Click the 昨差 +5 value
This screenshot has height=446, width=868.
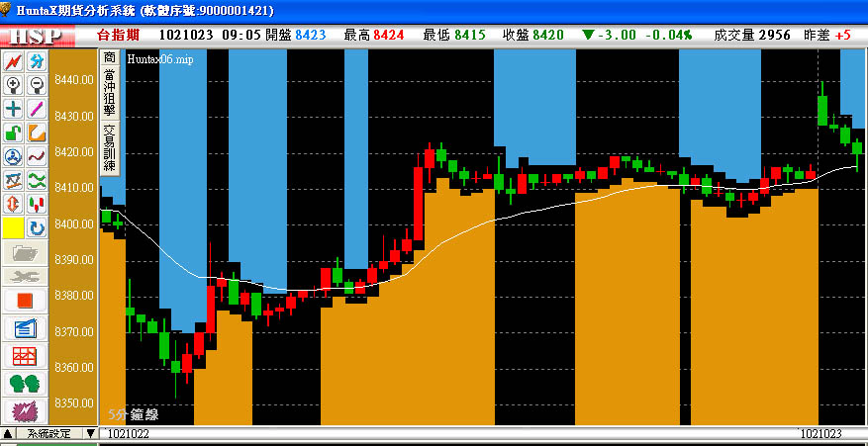pyautogui.click(x=827, y=35)
